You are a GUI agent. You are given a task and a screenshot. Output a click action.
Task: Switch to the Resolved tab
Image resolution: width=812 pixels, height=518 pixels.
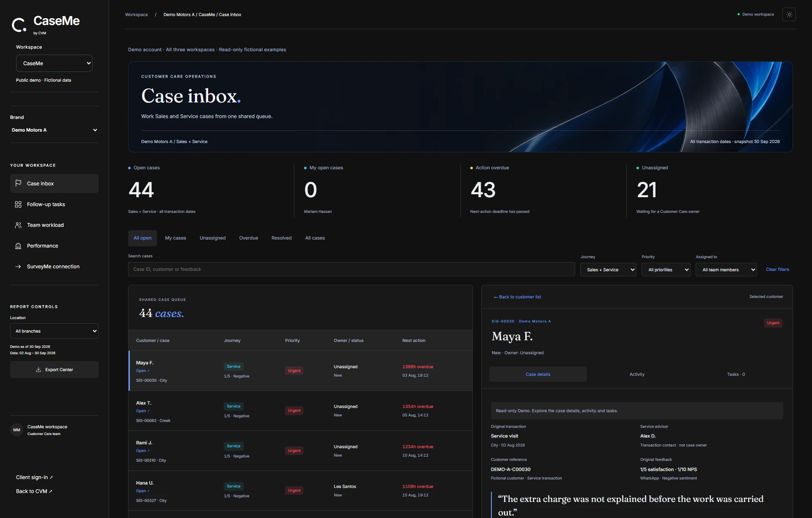click(x=282, y=238)
